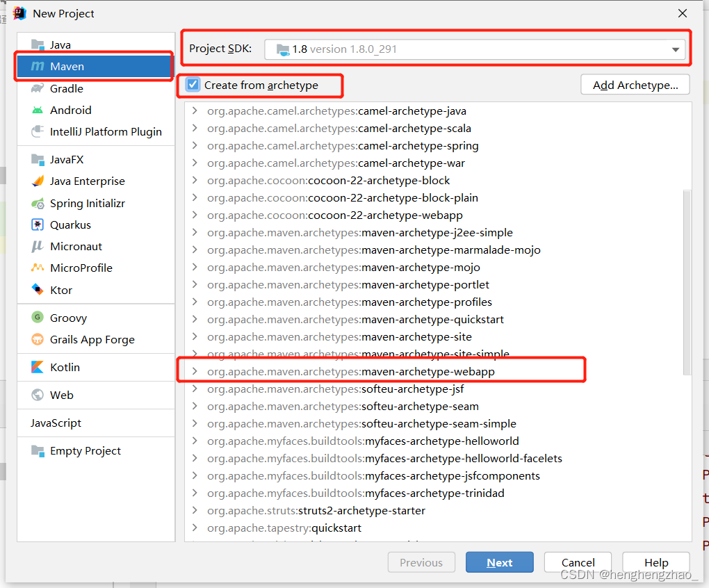Click the Cancel button
This screenshot has width=709, height=588.
[x=578, y=562]
